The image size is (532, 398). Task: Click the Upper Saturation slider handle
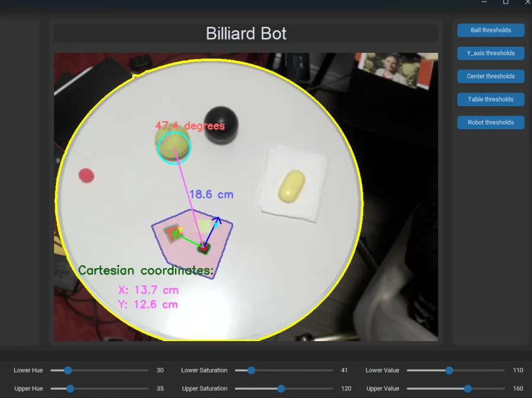point(281,389)
